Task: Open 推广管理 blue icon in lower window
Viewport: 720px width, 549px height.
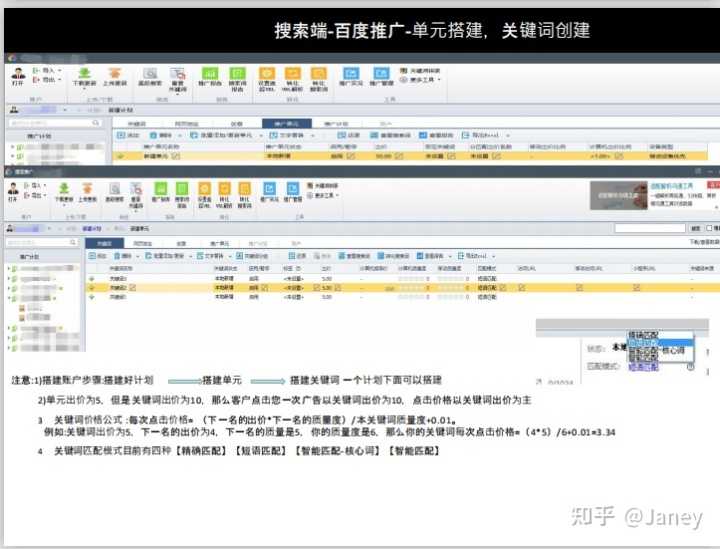Action: pos(292,192)
